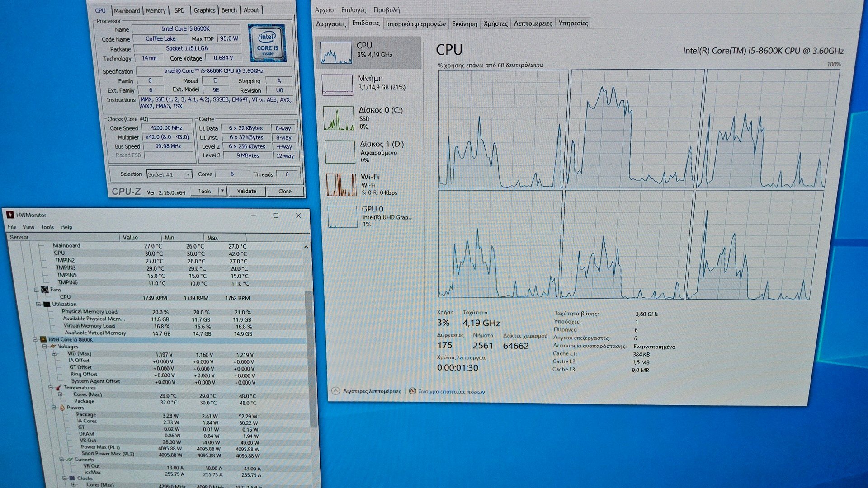Open the SPD tab in CPU-Z

tap(179, 10)
